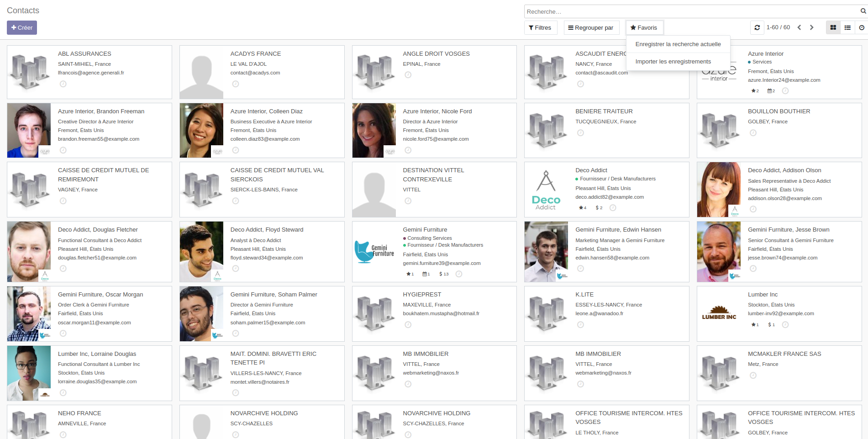Click the search magnifier icon
Screen dimensions: 868x439
[863, 11]
